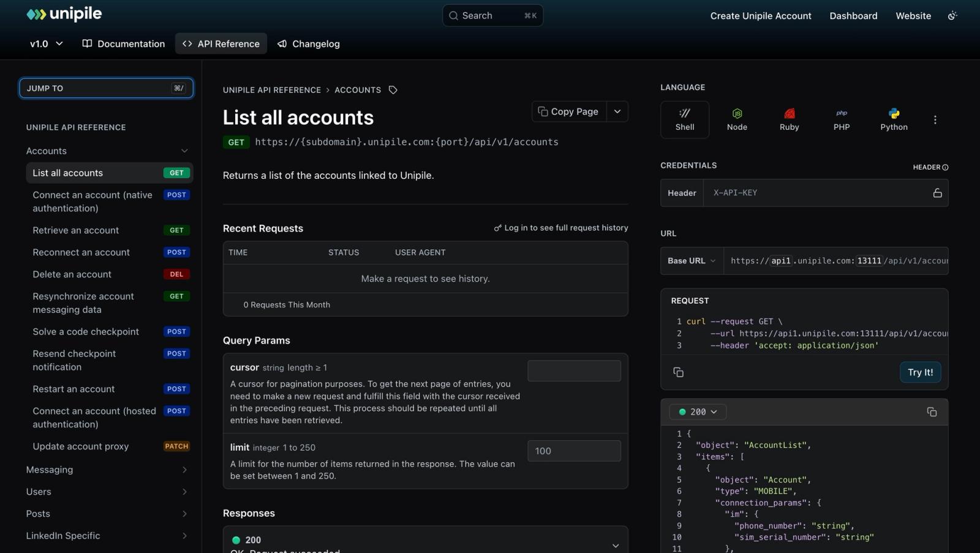The image size is (980, 553).
Task: Click ACCOUNTS breadcrumb
Action: 358,90
